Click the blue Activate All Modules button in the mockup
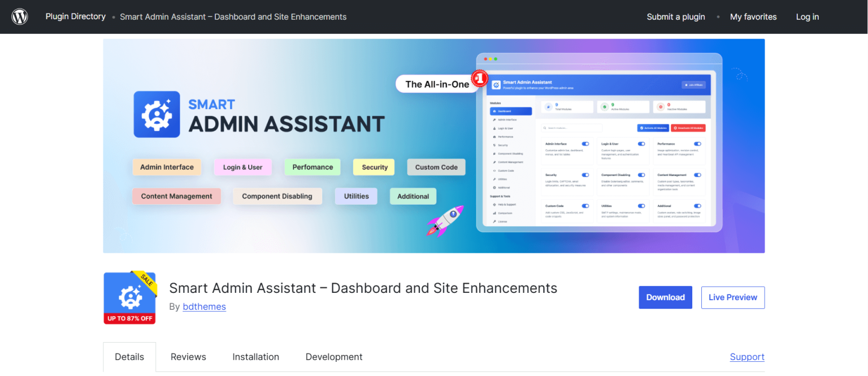Viewport: 868px width, 376px height. coord(653,128)
